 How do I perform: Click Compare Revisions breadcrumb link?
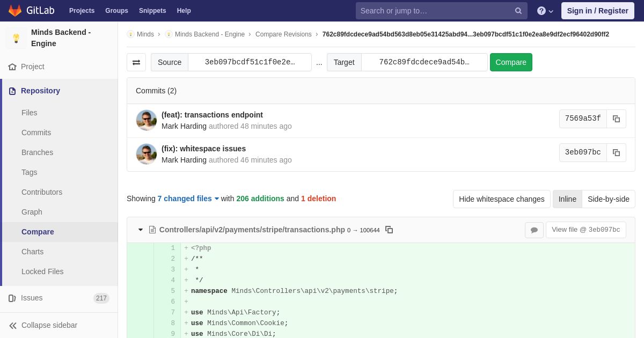(283, 34)
